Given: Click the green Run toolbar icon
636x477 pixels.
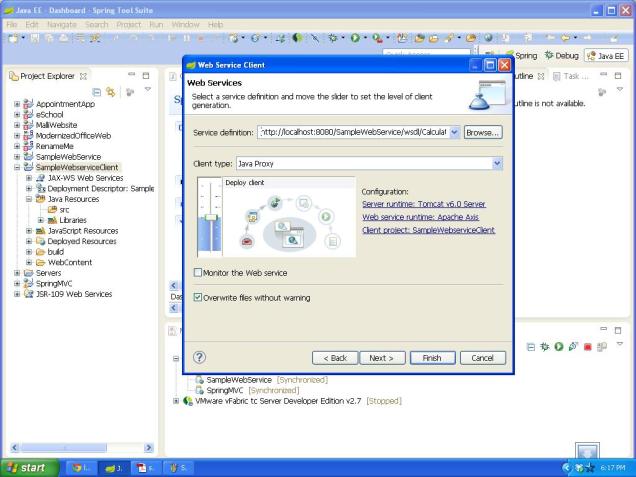Looking at the screenshot, I should point(355,38).
